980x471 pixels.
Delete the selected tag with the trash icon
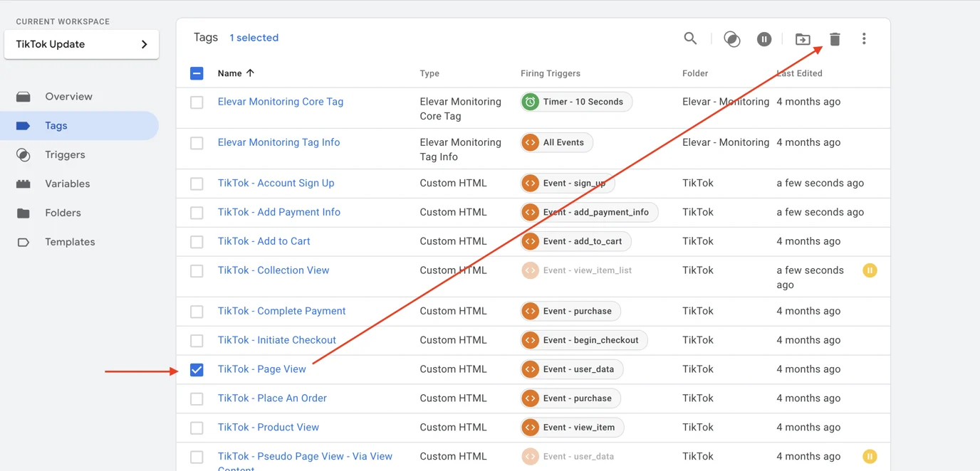click(x=835, y=39)
